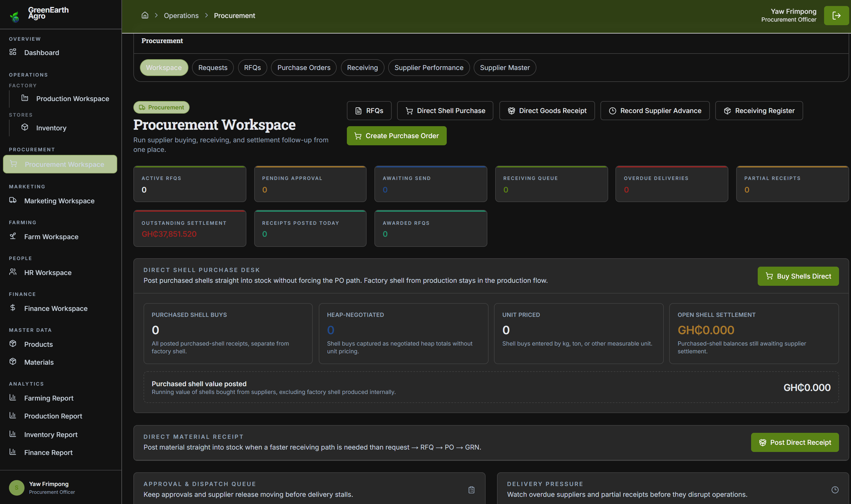Click Operations in the breadcrumb
851x504 pixels.
point(181,15)
